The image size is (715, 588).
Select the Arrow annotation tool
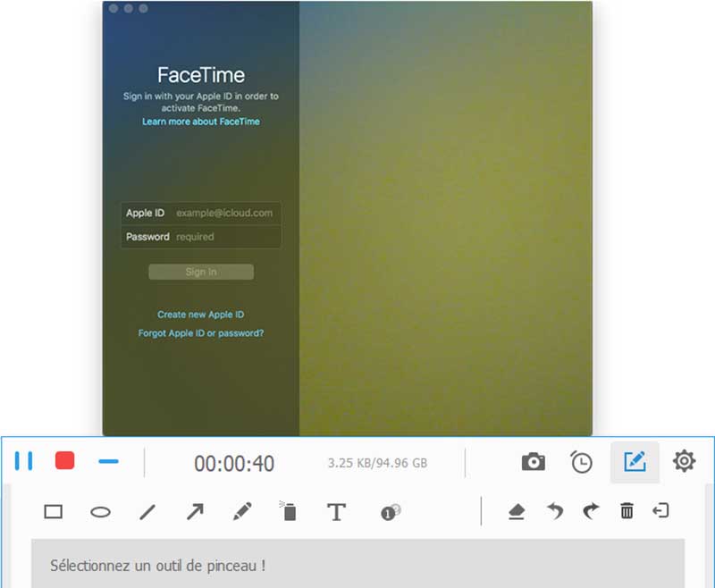(195, 512)
